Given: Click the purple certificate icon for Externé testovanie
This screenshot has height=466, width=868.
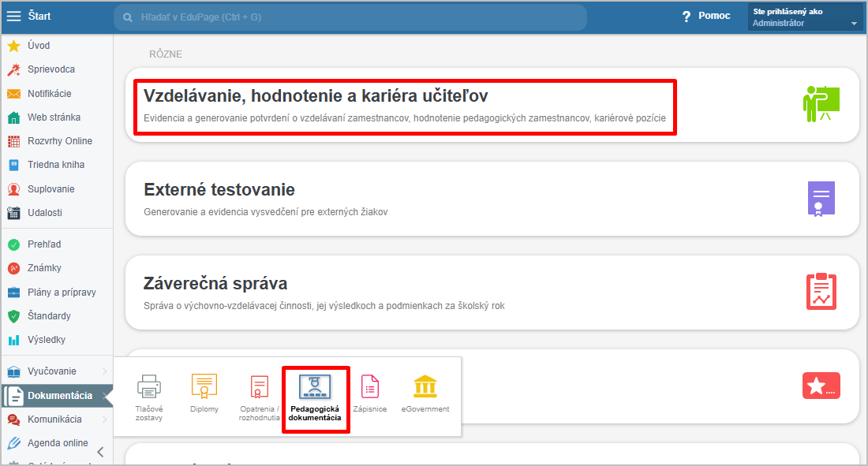Looking at the screenshot, I should pos(821,199).
